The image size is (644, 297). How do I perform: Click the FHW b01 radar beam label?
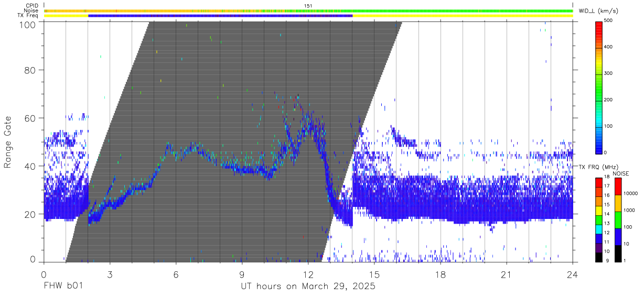(63, 287)
